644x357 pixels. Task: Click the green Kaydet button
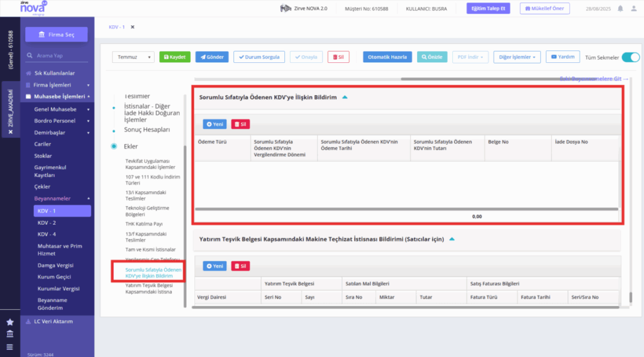(x=175, y=57)
